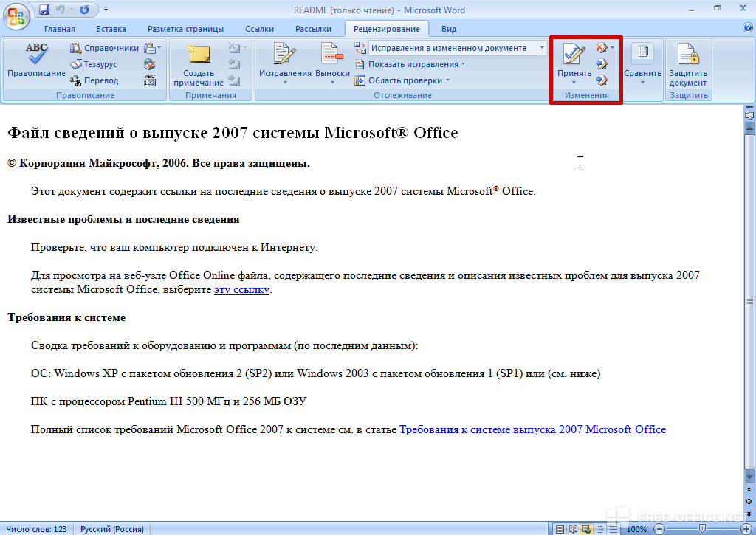Open the Показать исправления dropdown
The width and height of the screenshot is (756, 535).
(410, 64)
